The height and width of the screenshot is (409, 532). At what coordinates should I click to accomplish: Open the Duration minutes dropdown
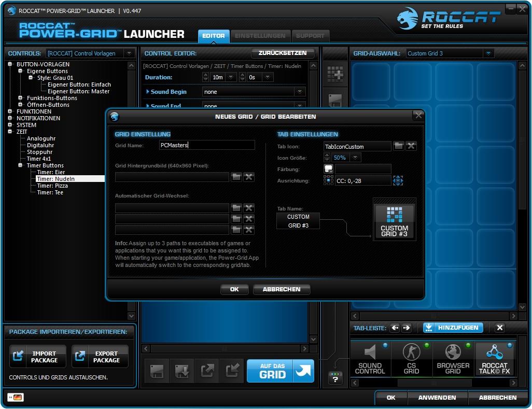click(231, 77)
